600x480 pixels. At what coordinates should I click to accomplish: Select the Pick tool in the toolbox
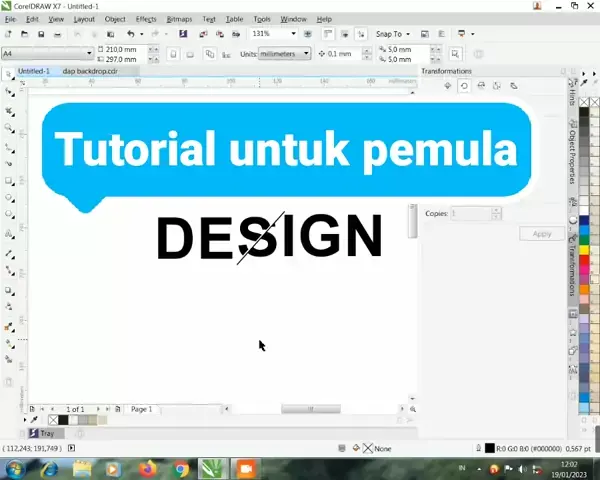(10, 74)
